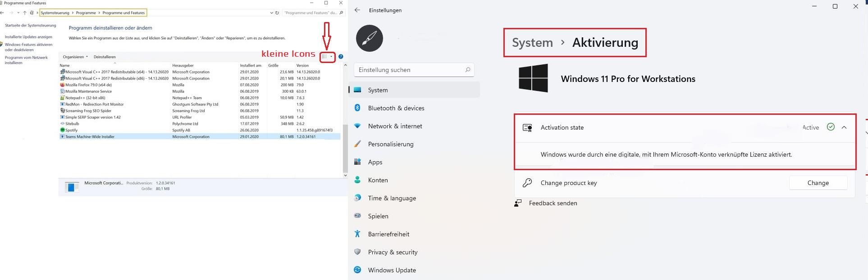Click the program list scroll down arrow

point(345,175)
